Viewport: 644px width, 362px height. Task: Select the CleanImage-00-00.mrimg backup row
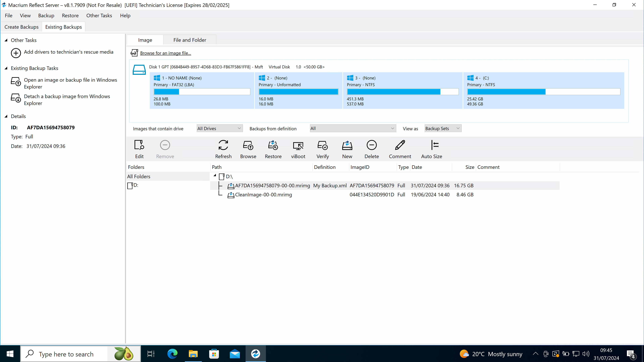click(263, 195)
